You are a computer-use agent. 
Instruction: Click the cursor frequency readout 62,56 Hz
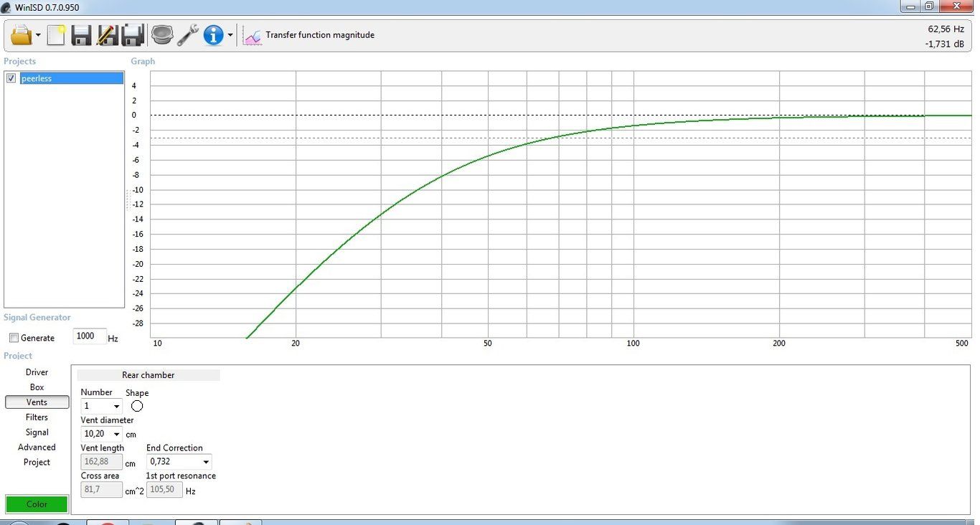tap(946, 29)
